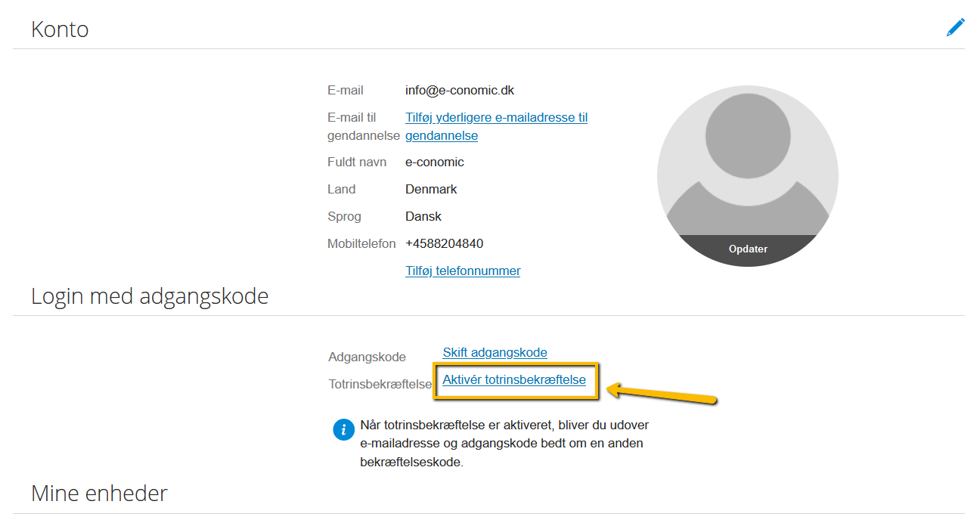Click the Login med adgangskode heading
The height and width of the screenshot is (526, 980).
[150, 295]
